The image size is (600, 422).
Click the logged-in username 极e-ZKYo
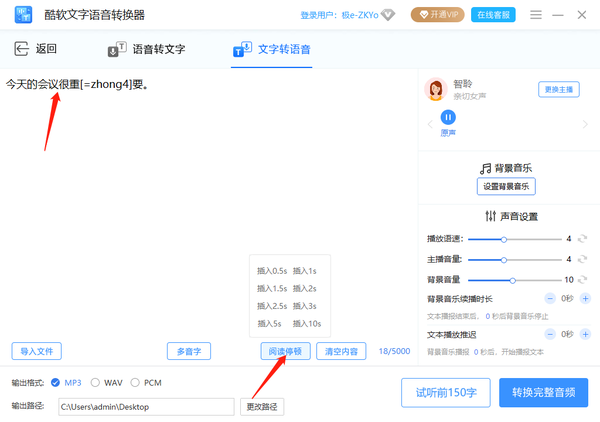360,15
